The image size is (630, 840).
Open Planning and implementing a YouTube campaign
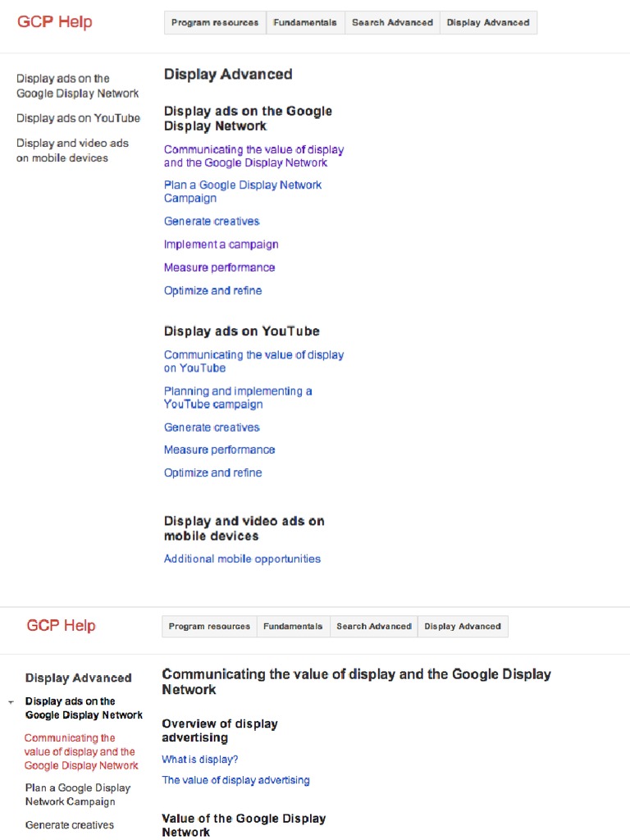pos(237,398)
